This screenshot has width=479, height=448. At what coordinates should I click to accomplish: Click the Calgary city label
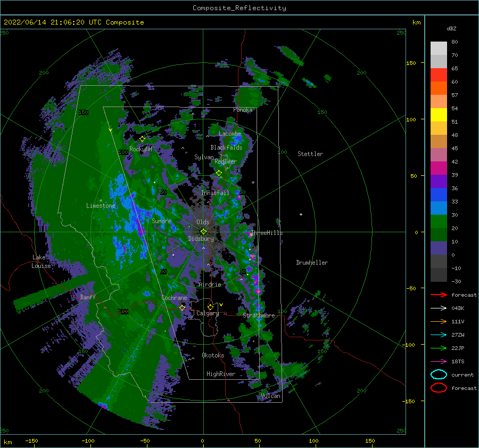pos(208,313)
